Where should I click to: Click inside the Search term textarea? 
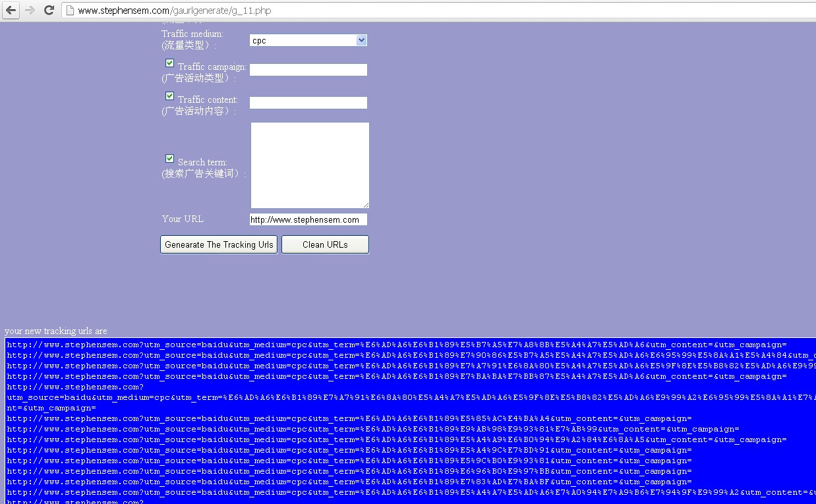[310, 165]
